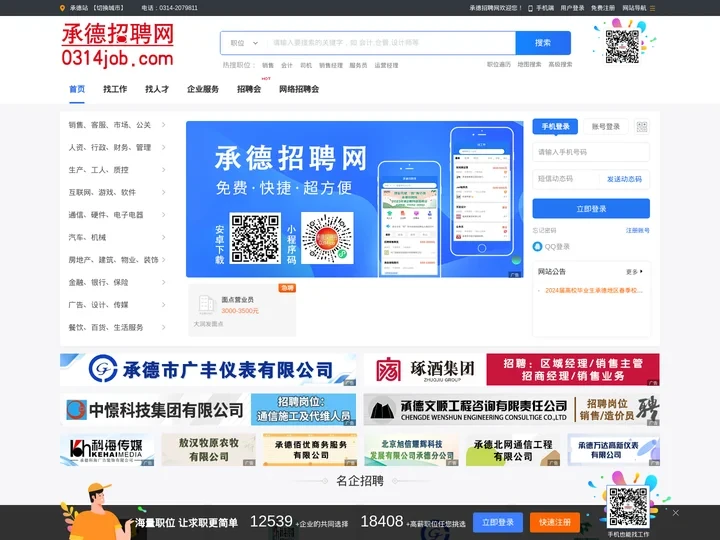Open the 2024届高校毕业生 announcement
720x540 pixels.
coord(594,291)
